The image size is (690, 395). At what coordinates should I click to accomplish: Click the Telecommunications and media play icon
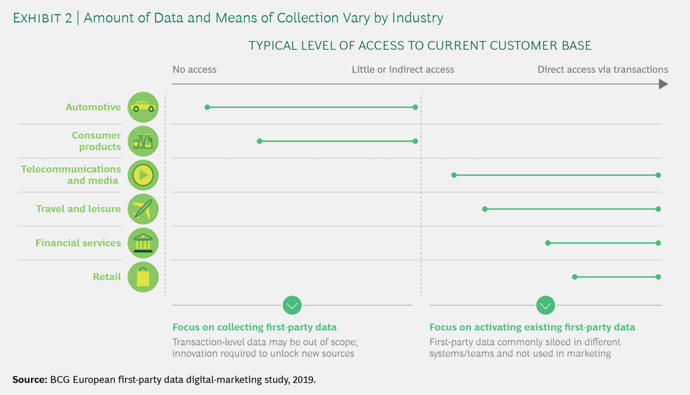click(x=143, y=175)
